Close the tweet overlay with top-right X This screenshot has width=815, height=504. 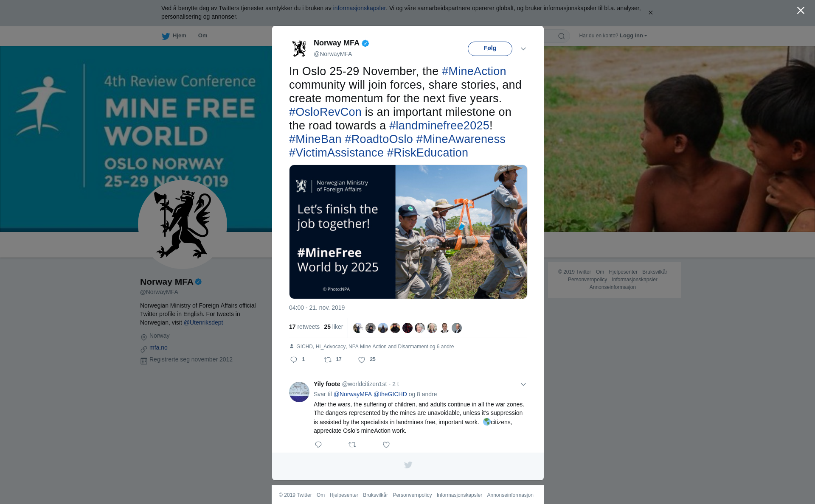pyautogui.click(x=801, y=11)
